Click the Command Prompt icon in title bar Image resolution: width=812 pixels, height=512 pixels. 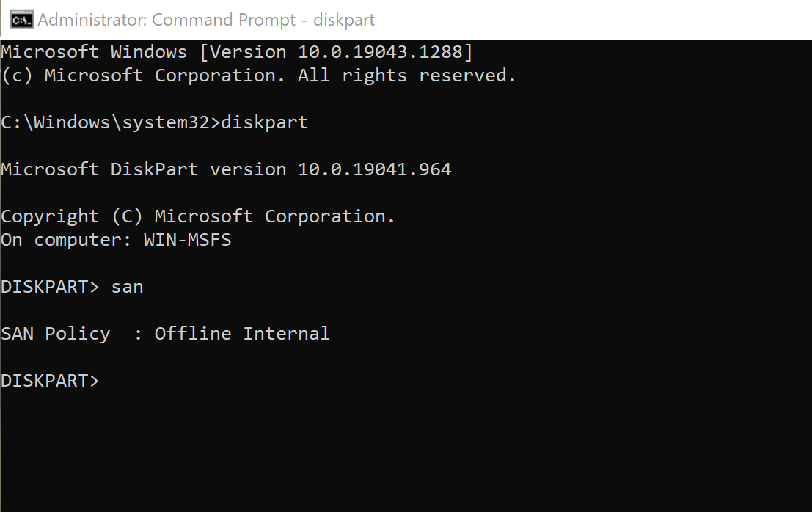[x=21, y=20]
